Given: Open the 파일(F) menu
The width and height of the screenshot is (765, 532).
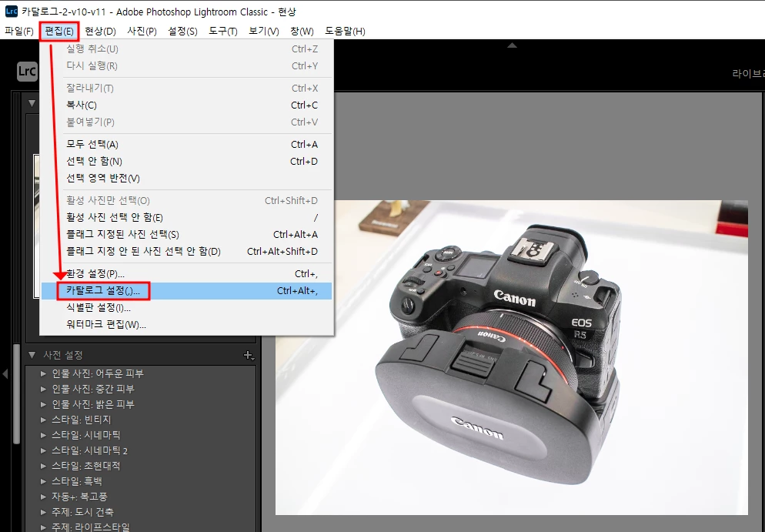Looking at the screenshot, I should (19, 32).
